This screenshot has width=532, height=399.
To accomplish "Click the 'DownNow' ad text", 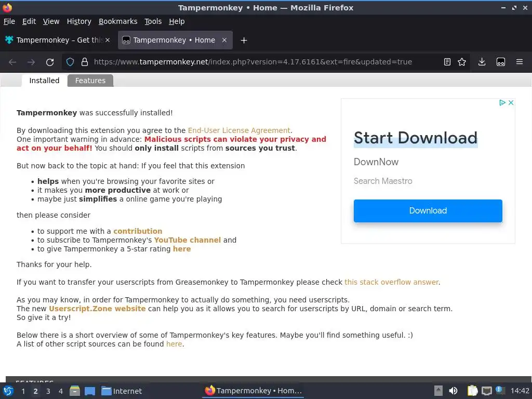I will pyautogui.click(x=376, y=162).
